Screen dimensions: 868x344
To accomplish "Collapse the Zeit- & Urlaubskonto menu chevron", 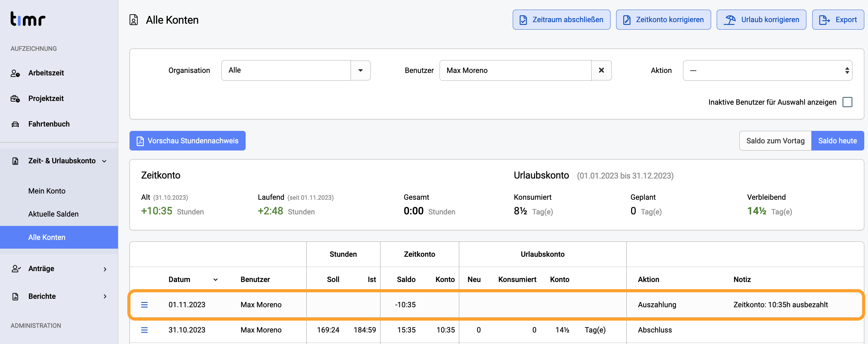I will (x=105, y=161).
